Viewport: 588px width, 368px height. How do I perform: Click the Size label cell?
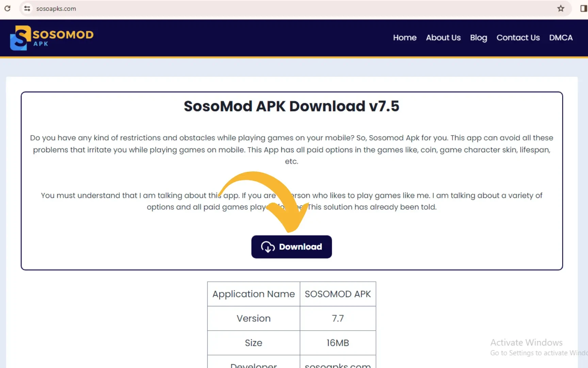point(254,343)
